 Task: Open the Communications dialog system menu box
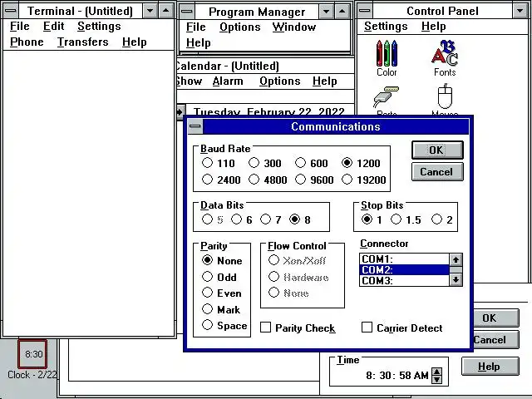195,126
